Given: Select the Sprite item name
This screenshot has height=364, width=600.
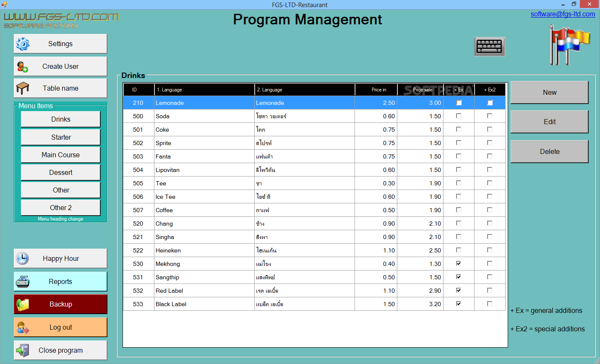Looking at the screenshot, I should coord(163,143).
